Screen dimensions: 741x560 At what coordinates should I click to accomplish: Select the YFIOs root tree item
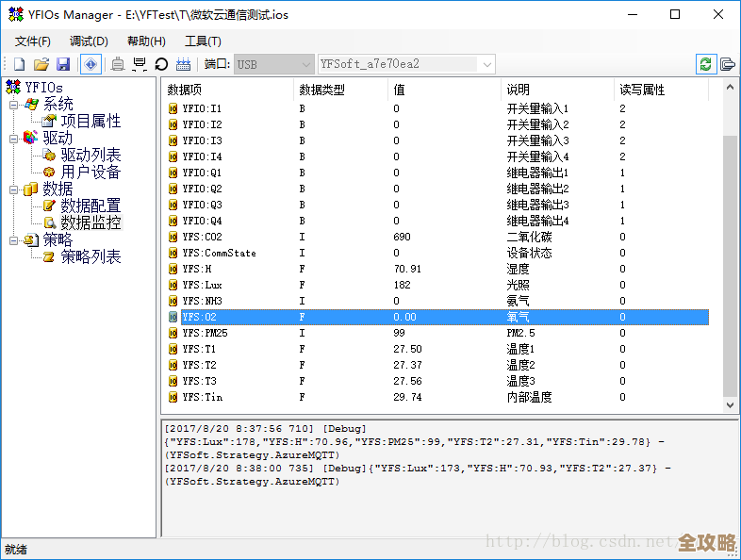pos(44,88)
